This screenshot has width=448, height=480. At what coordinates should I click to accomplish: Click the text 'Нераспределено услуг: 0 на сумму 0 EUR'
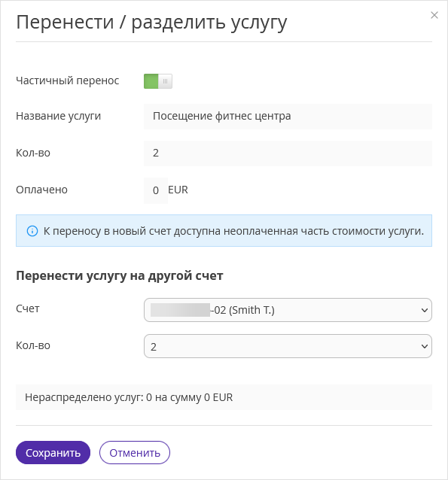pos(129,397)
